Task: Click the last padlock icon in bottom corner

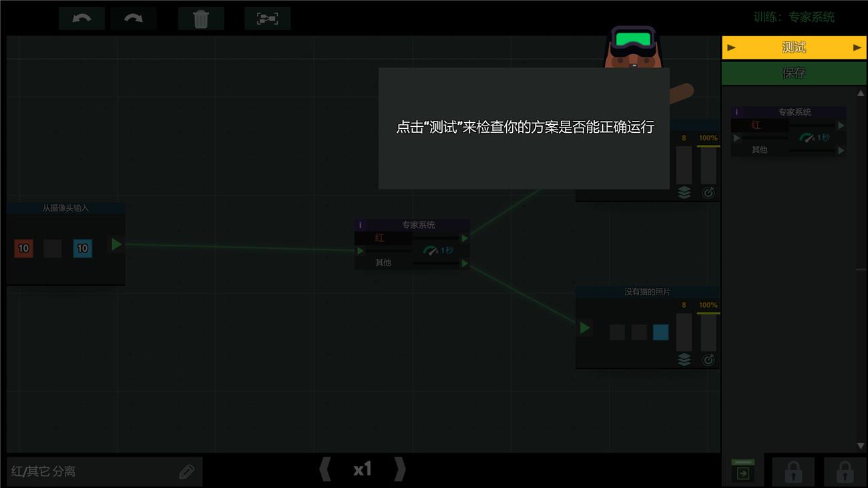Action: click(845, 472)
